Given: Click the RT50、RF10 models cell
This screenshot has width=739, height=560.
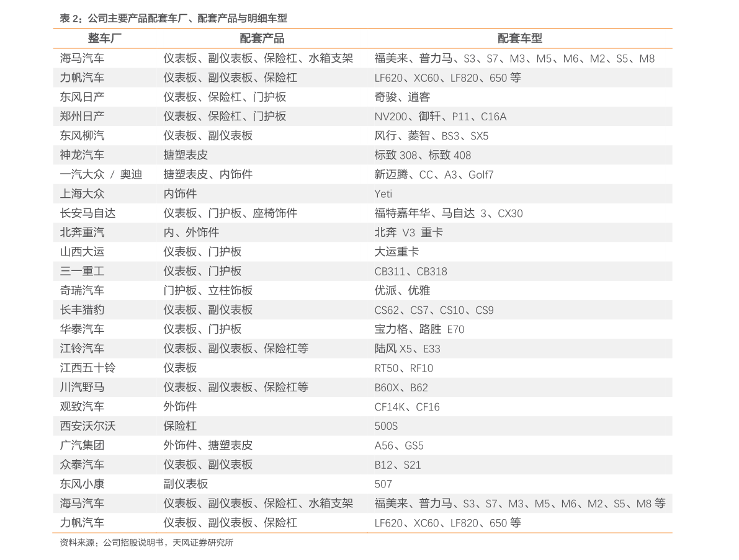Looking at the screenshot, I should pyautogui.click(x=403, y=368).
